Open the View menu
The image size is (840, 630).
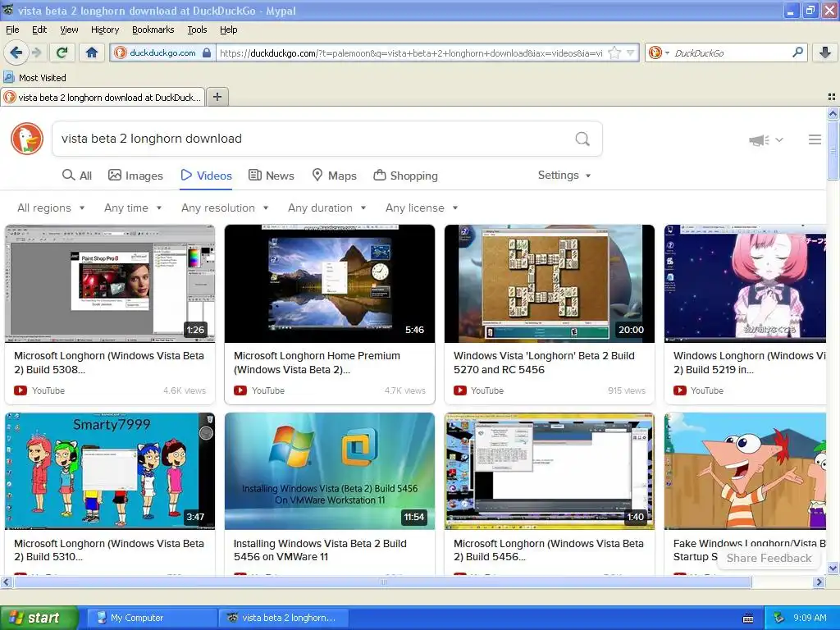pos(69,30)
